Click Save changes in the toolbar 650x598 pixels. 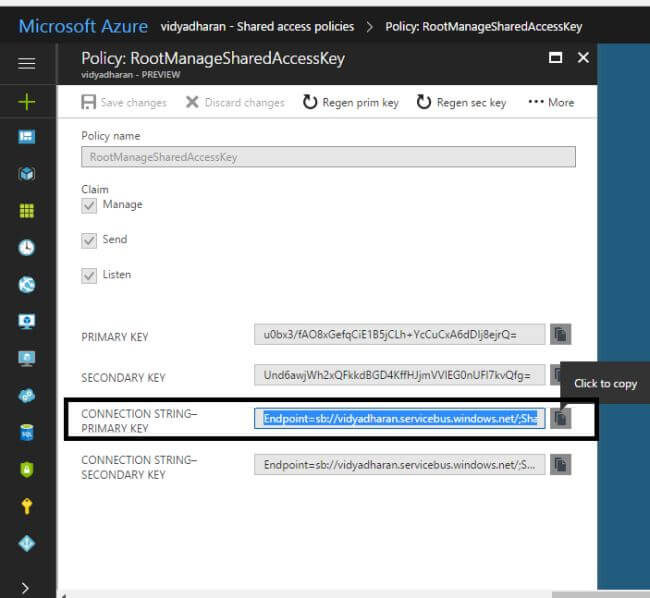[x=124, y=102]
